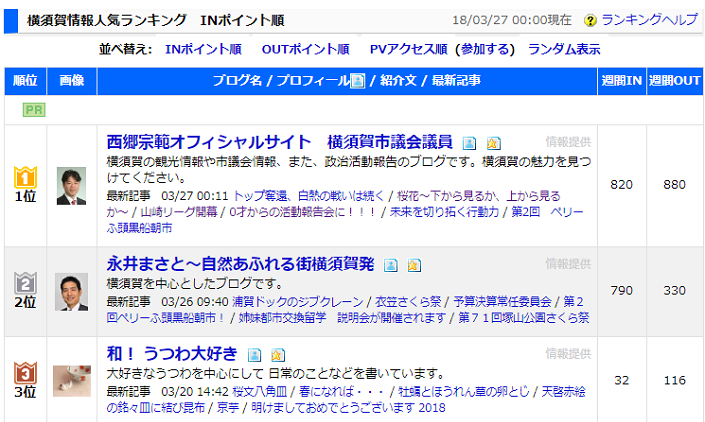Sort by PVアクセス順
The height and width of the screenshot is (422, 705).
point(408,49)
